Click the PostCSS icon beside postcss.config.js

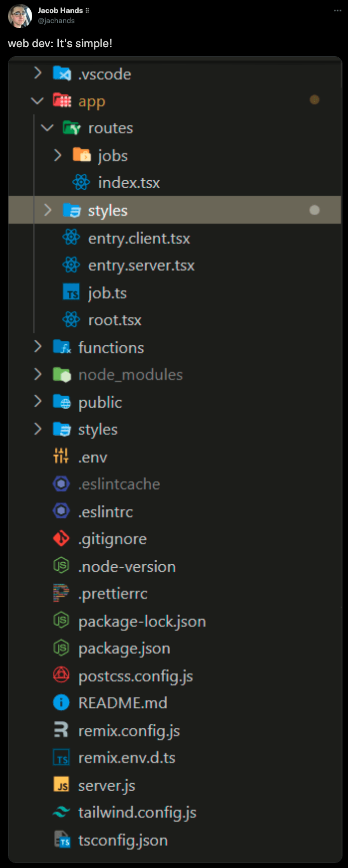point(61,675)
